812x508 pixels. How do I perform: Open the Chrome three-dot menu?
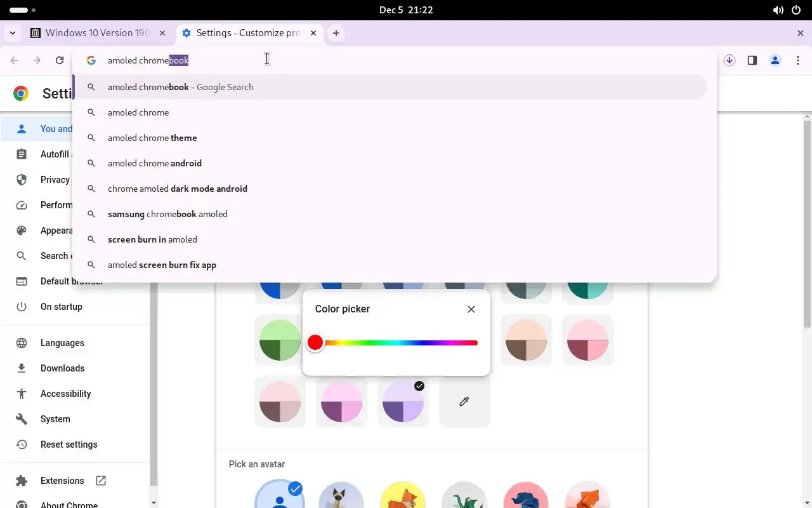tap(797, 60)
